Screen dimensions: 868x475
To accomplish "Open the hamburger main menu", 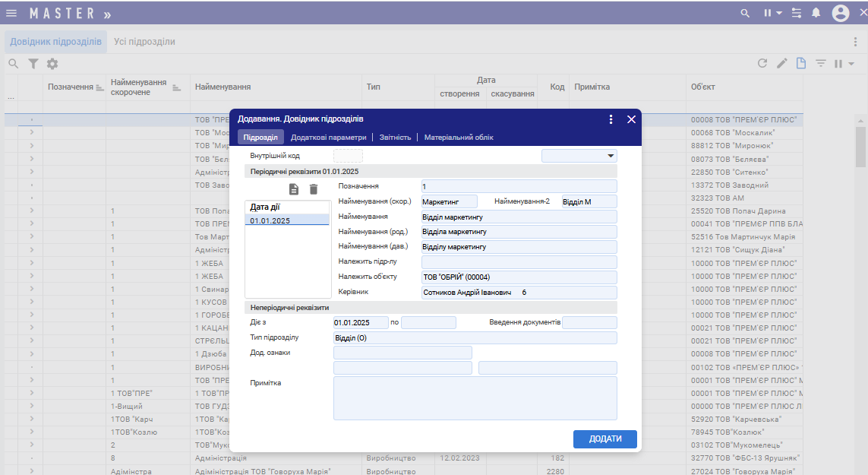I will pos(11,13).
